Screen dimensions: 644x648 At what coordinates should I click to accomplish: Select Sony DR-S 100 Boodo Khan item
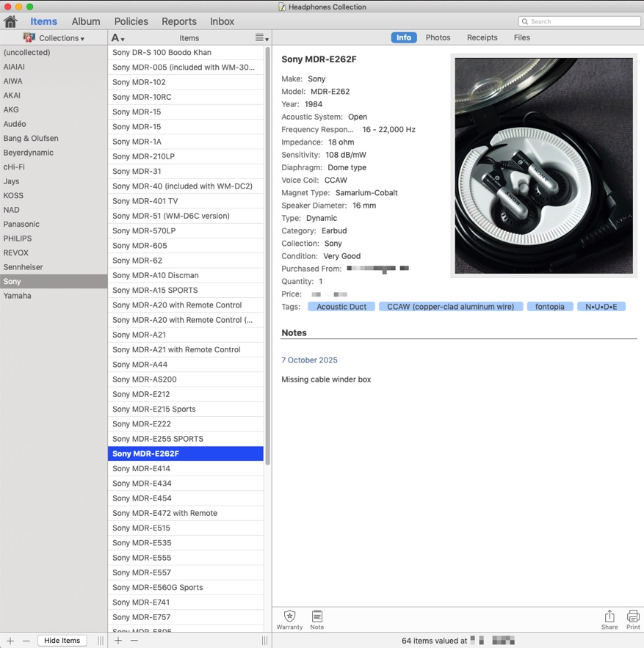pos(186,53)
